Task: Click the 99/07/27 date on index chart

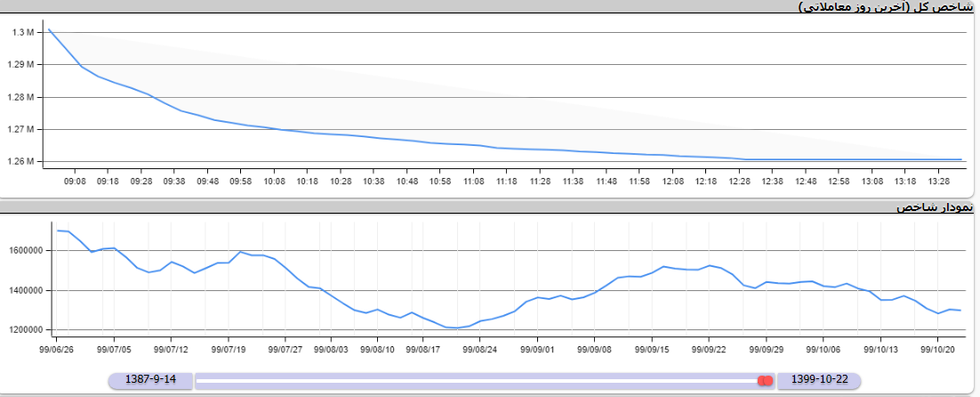Action: click(x=285, y=350)
